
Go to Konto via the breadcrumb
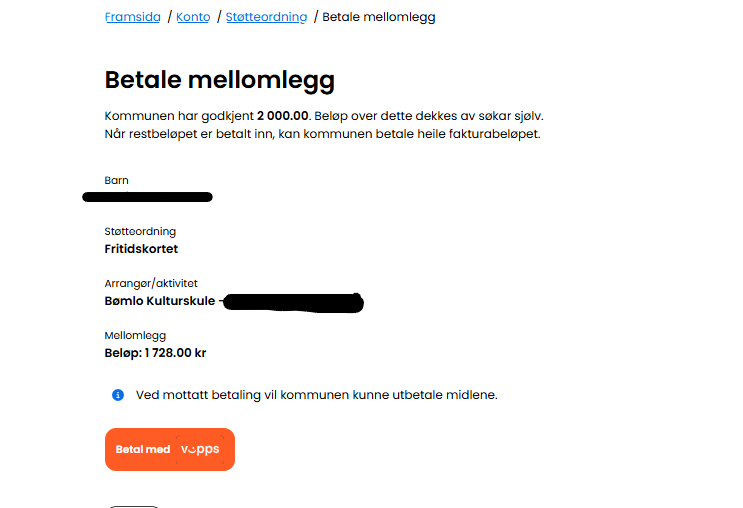tap(193, 17)
